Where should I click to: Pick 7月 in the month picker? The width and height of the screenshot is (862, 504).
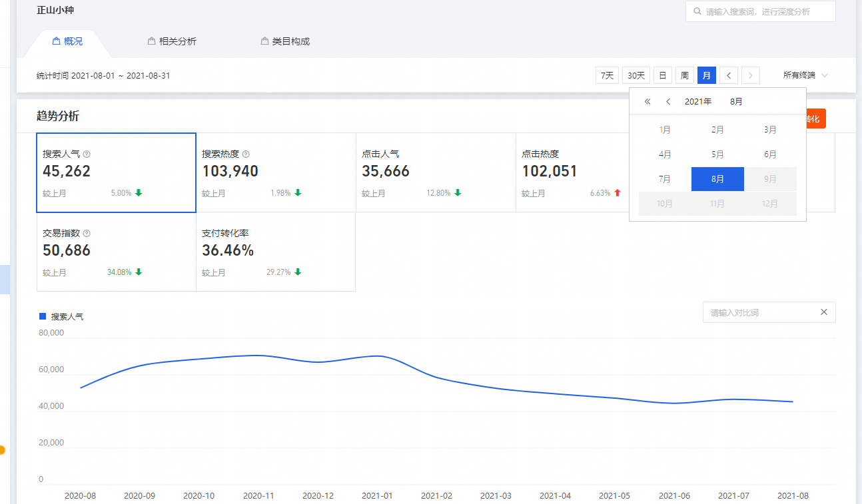coord(665,179)
